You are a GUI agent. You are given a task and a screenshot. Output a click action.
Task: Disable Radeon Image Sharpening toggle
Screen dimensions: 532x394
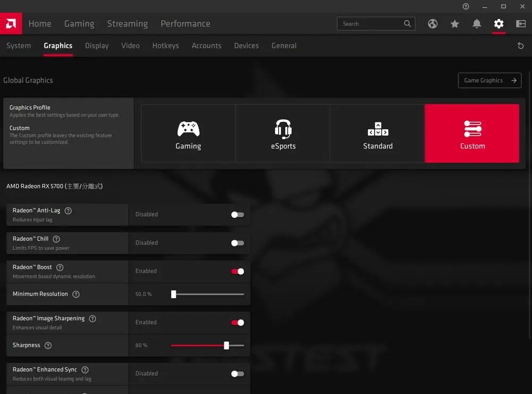point(237,323)
